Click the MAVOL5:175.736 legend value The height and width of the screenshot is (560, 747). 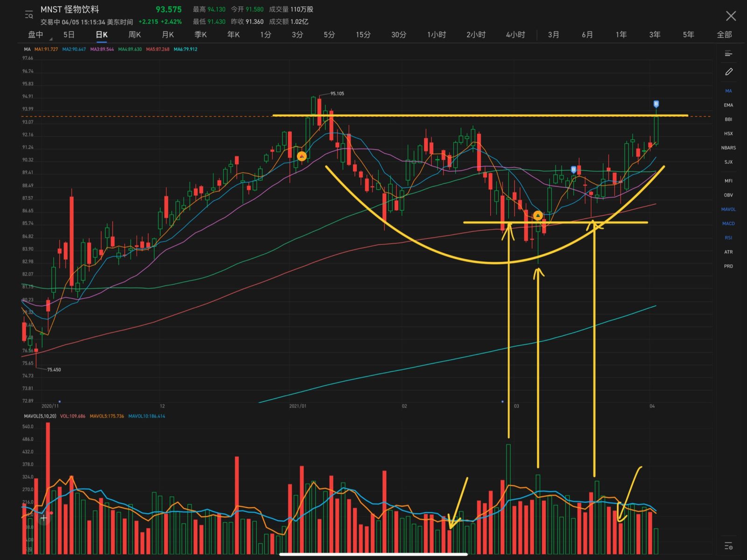[107, 416]
